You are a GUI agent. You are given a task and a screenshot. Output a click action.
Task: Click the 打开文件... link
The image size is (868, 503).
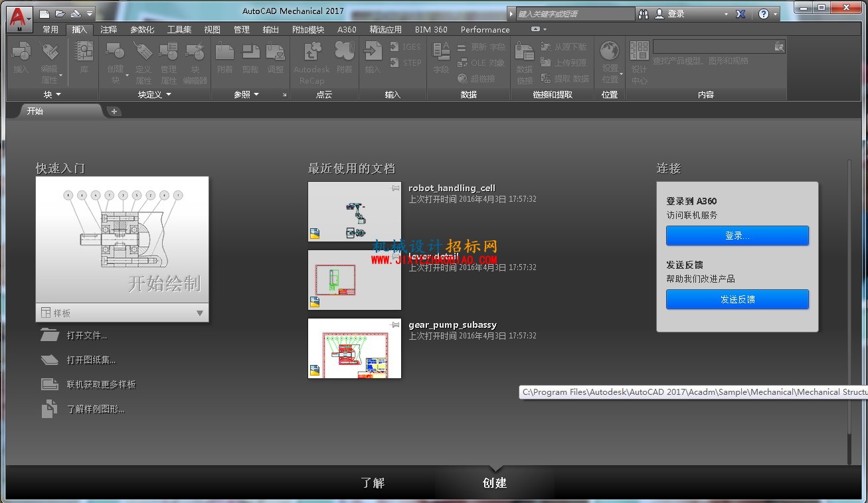(86, 336)
